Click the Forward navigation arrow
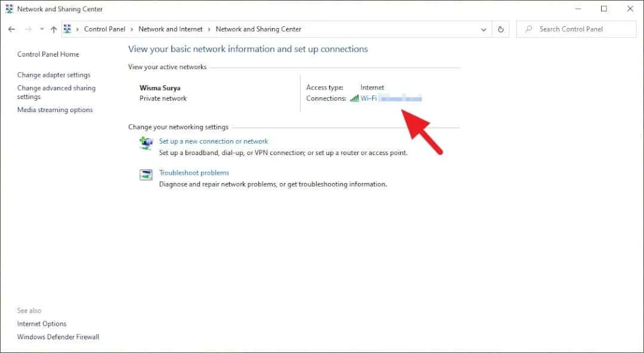Image resolution: width=644 pixels, height=353 pixels. click(29, 29)
